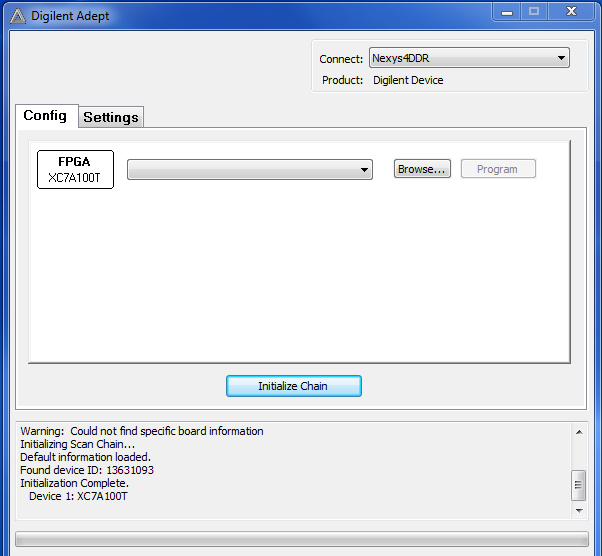Screen dimensions: 602x556
Task: Click the Digilent Adept title bar icon
Action: coord(17,15)
